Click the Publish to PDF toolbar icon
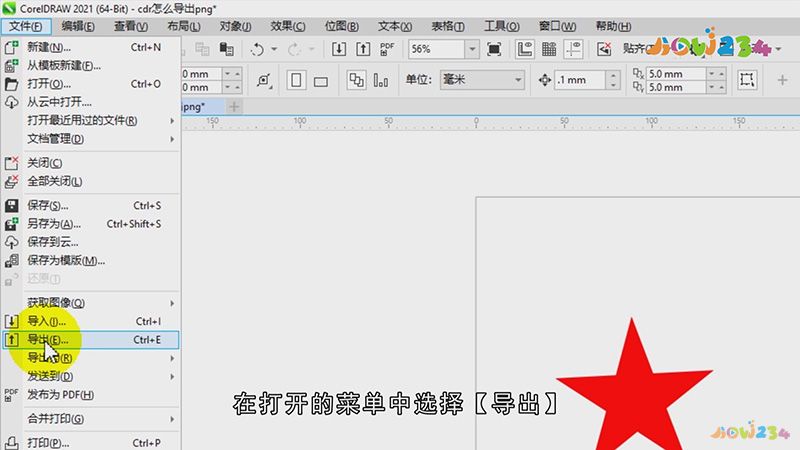Viewport: 800px width, 450px height. [387, 49]
